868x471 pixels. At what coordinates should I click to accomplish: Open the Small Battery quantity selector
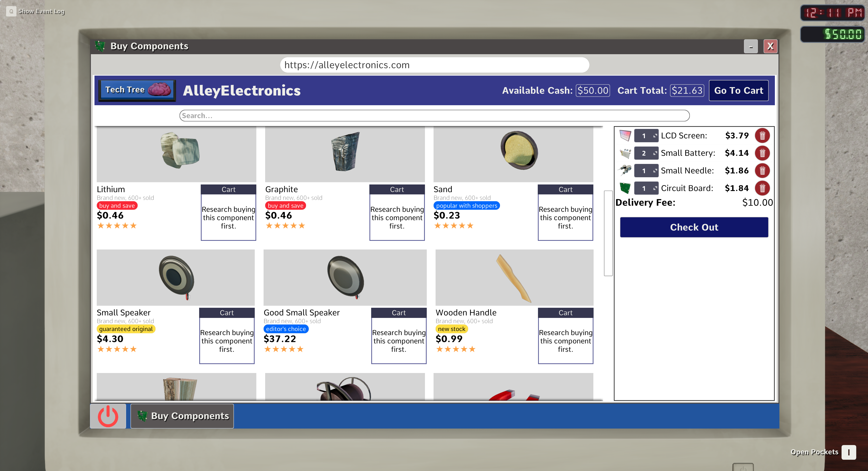pos(646,153)
